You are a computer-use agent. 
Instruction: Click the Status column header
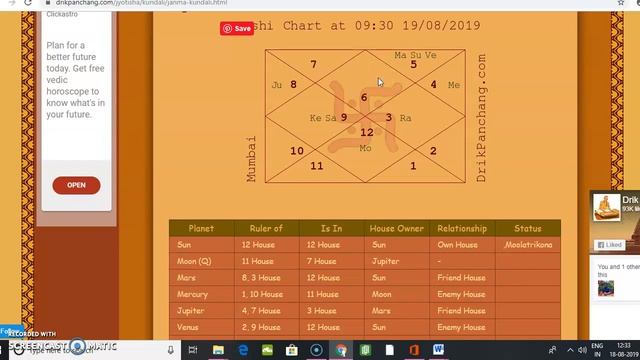point(528,229)
